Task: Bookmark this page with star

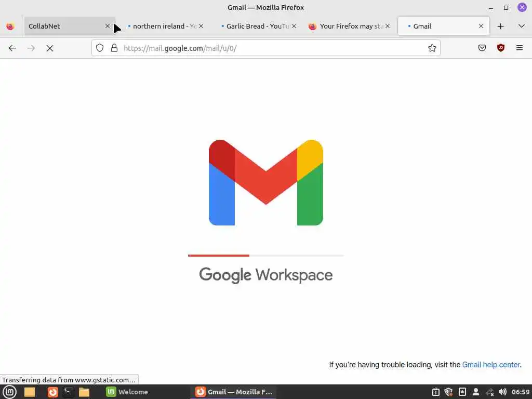Action: [432, 48]
